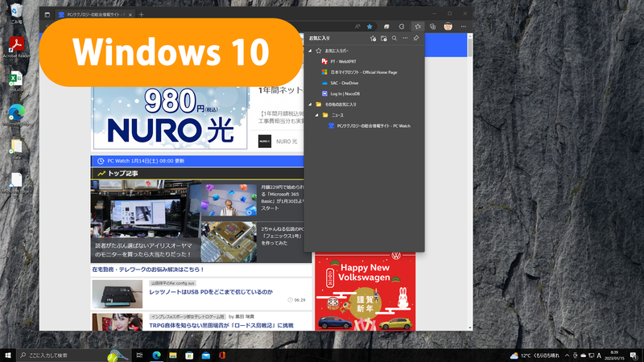
Task: Toggle the Favorites toolbar button
Action: point(418,27)
